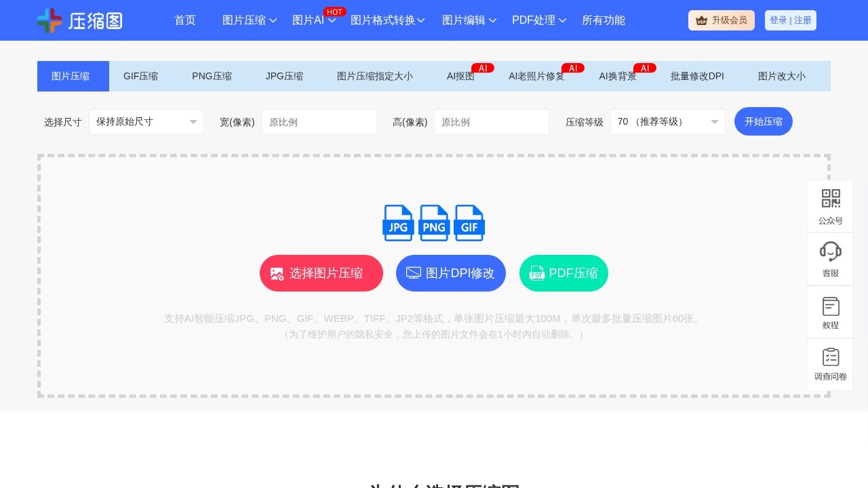Viewport: 868px width, 488px height.
Task: Click the 压缩图 site logo
Action: [x=79, y=20]
